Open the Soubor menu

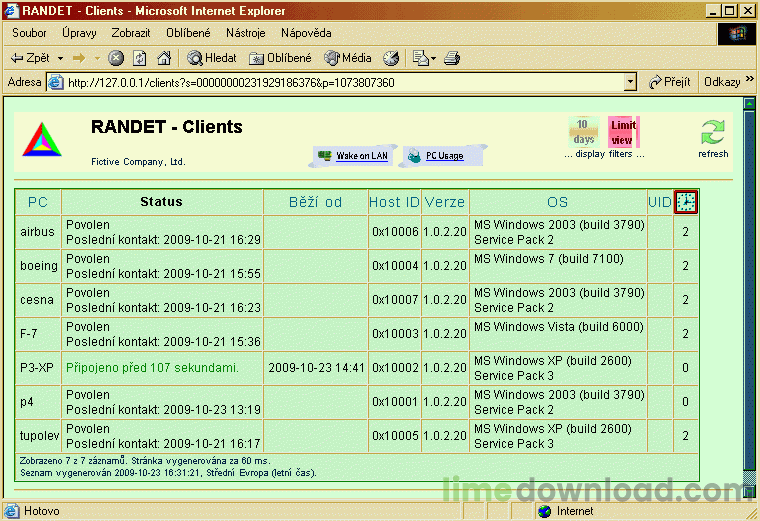coord(29,33)
